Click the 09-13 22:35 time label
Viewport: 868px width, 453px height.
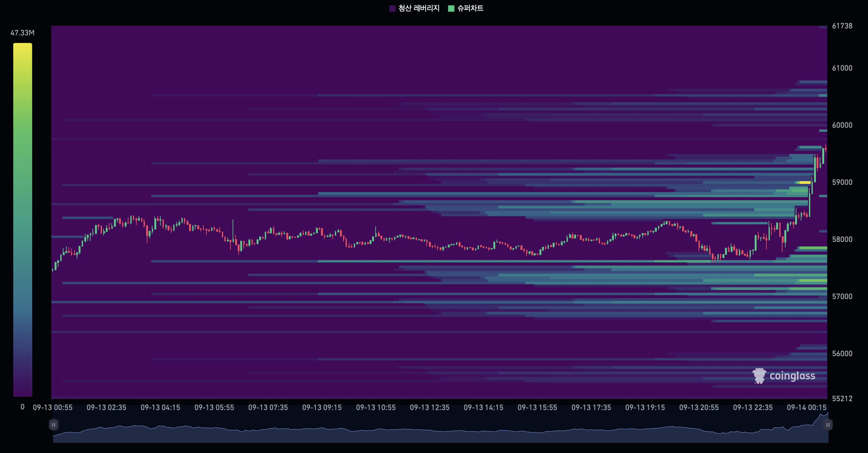[753, 408]
